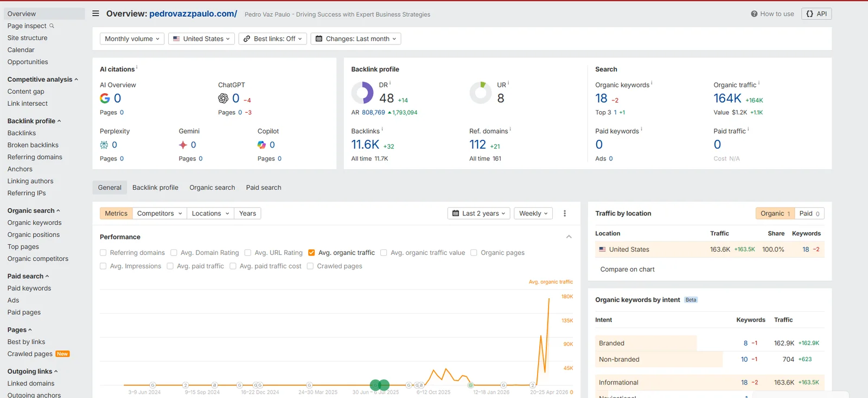
Task: Select the Paid toggle in Traffic by location
Action: click(809, 214)
